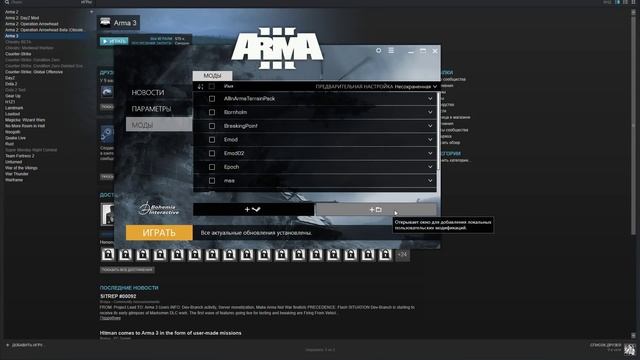Select Unturned in library list
The height and width of the screenshot is (360, 640).
(13, 162)
